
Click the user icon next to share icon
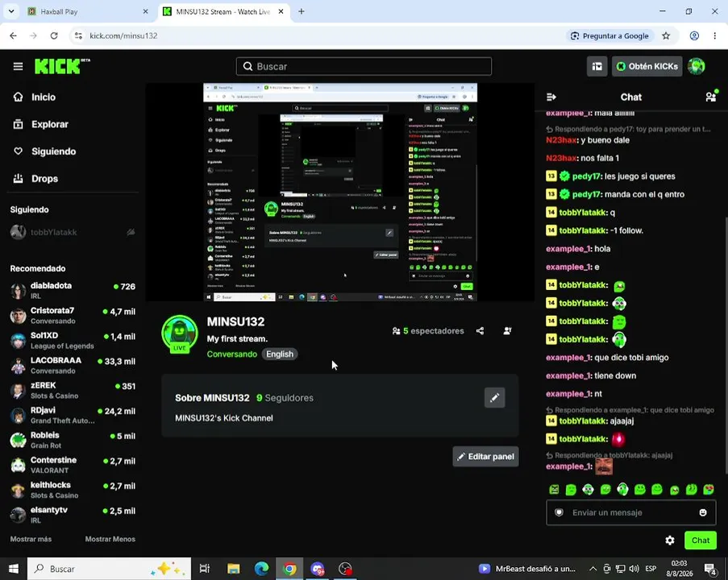pyautogui.click(x=507, y=331)
